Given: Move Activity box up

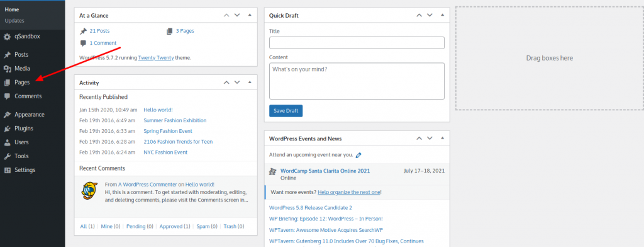Looking at the screenshot, I should coord(226,83).
